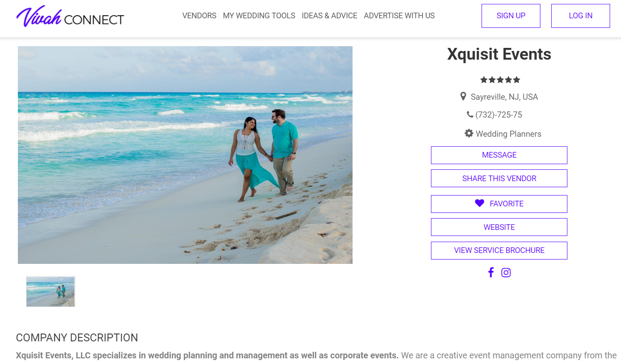The width and height of the screenshot is (621, 364).
Task: Open the Vendors menu
Action: click(199, 16)
